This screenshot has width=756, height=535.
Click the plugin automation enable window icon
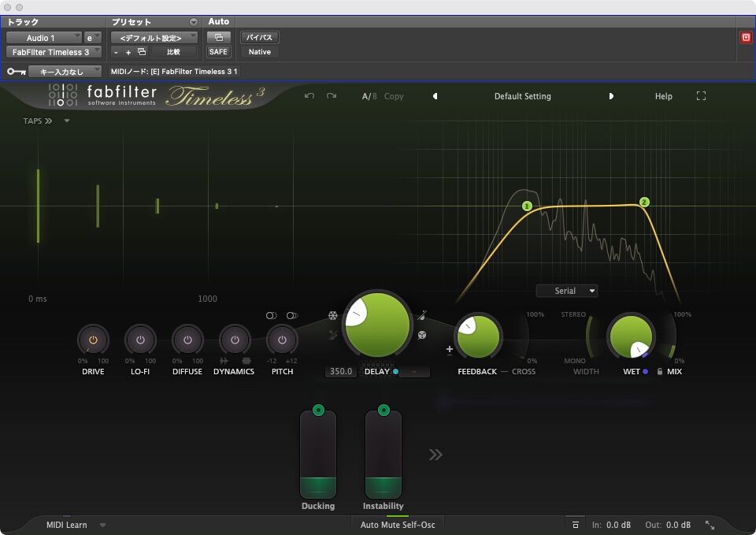[218, 37]
